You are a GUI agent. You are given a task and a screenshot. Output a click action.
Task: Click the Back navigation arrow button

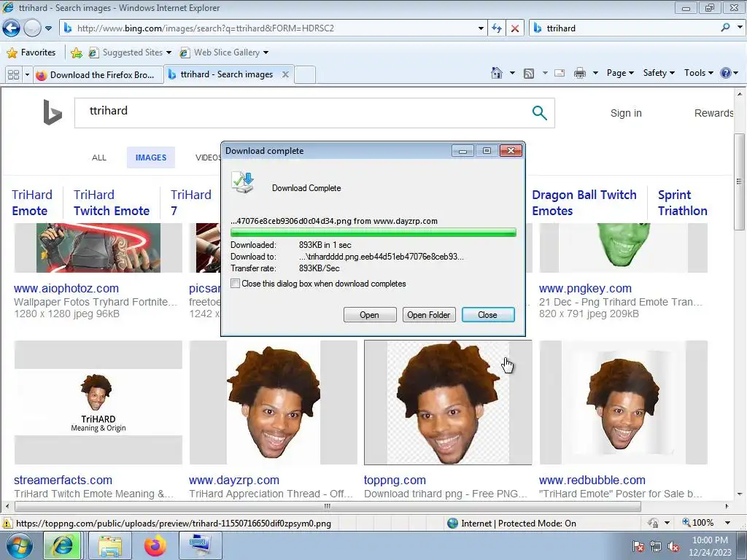point(11,28)
